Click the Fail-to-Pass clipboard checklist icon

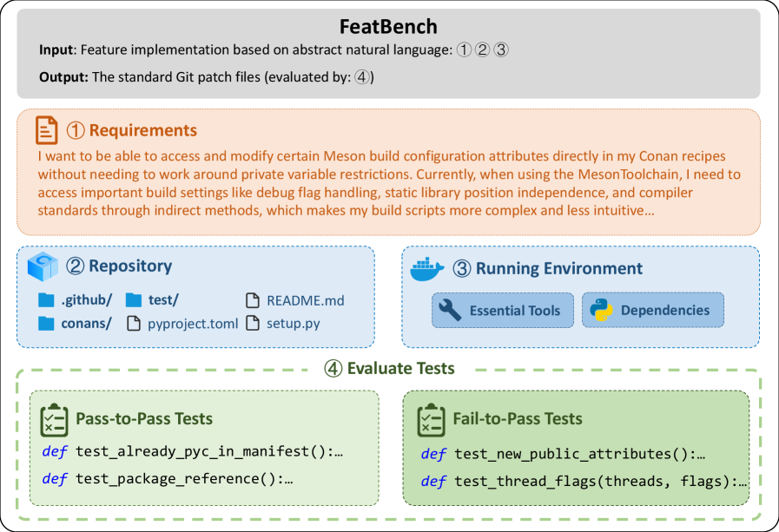pyautogui.click(x=432, y=419)
